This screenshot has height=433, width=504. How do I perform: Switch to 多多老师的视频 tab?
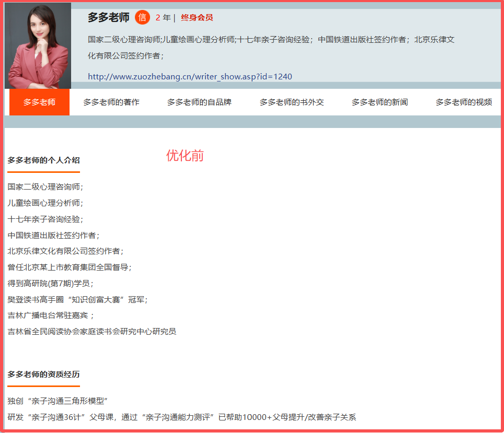click(464, 102)
